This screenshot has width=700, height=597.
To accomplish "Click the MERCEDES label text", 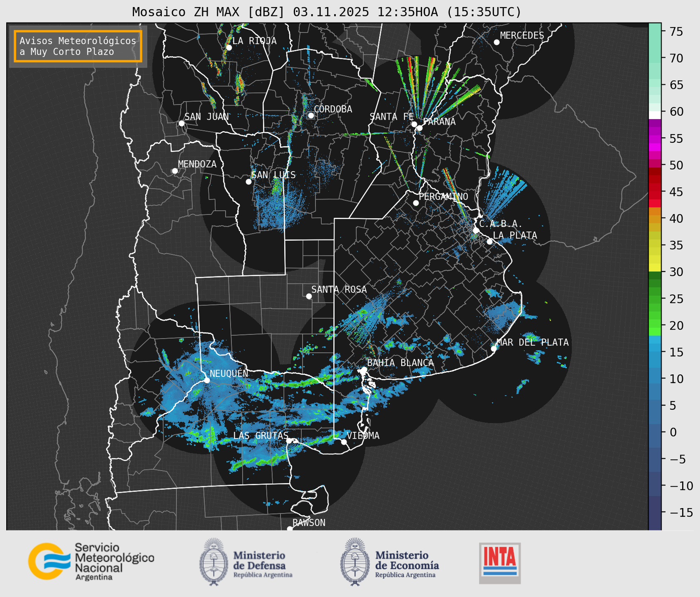I will pyautogui.click(x=522, y=36).
